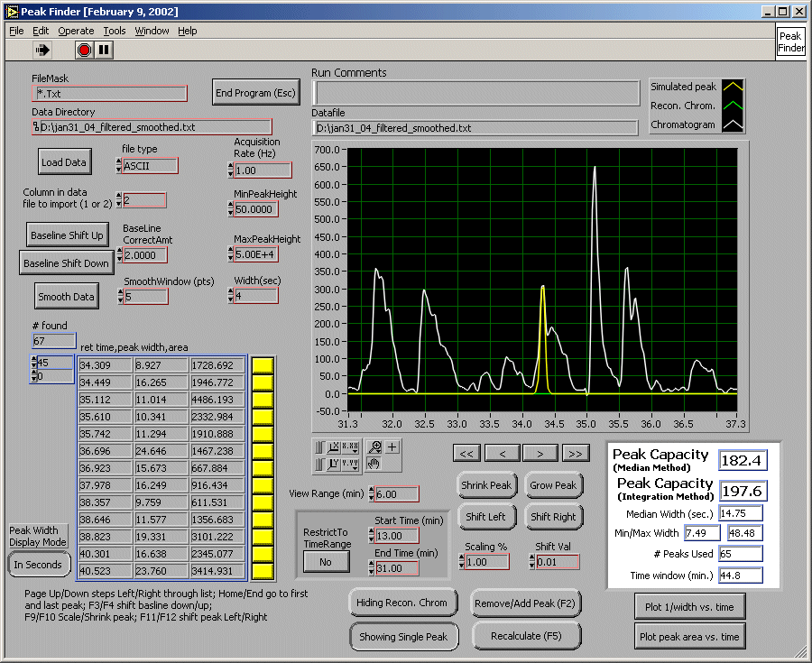
Task: Click the BaseLine CorrectAmt stepper arrows
Action: [120, 254]
